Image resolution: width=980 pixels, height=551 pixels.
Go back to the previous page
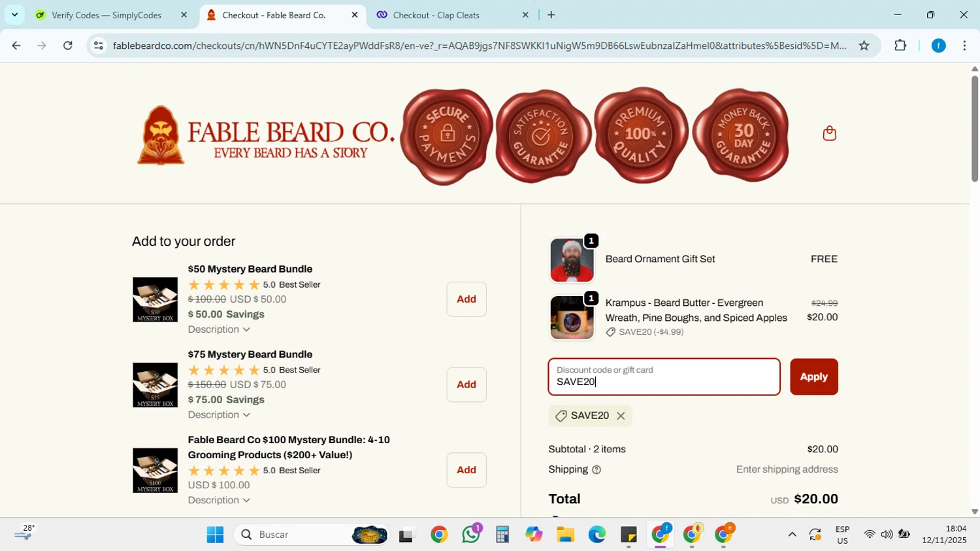click(16, 45)
